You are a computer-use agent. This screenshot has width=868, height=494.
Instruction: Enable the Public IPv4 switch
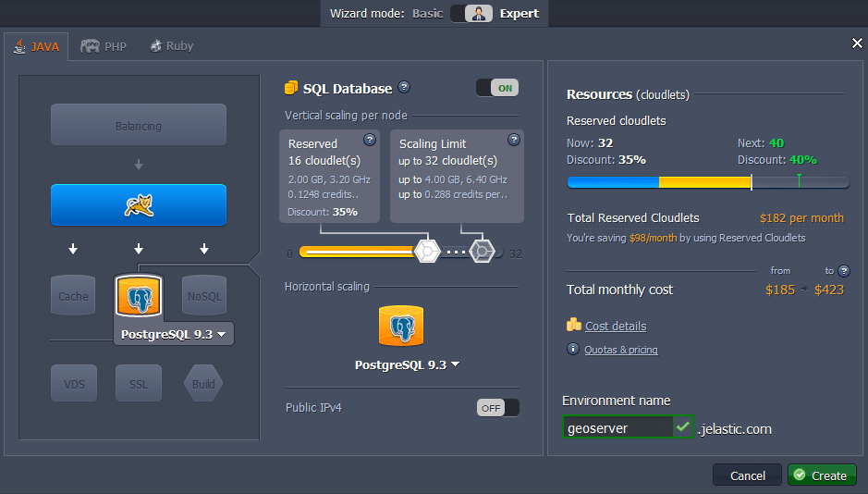click(x=497, y=408)
